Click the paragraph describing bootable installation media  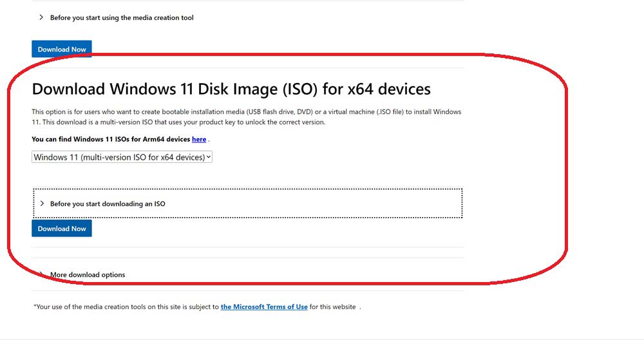coord(246,112)
